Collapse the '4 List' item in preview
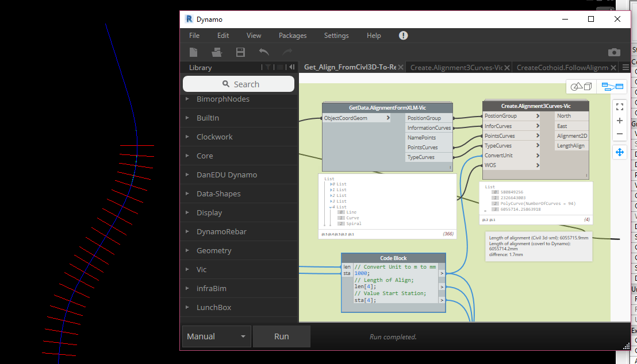The image size is (637, 364). coord(331,207)
